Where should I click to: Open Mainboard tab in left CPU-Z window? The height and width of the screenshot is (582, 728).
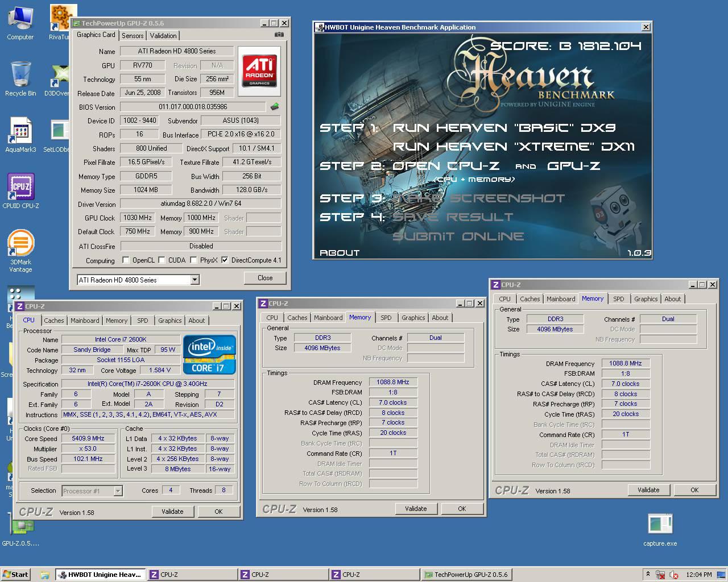[x=85, y=321]
